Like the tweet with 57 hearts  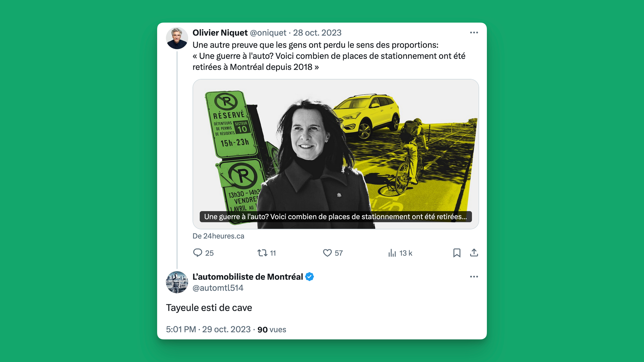[327, 253]
